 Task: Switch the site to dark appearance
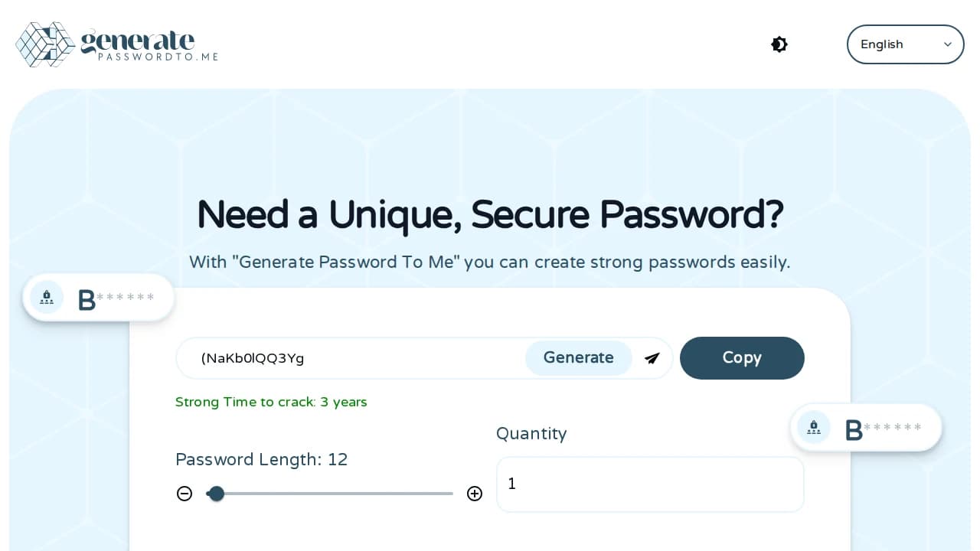(x=779, y=44)
